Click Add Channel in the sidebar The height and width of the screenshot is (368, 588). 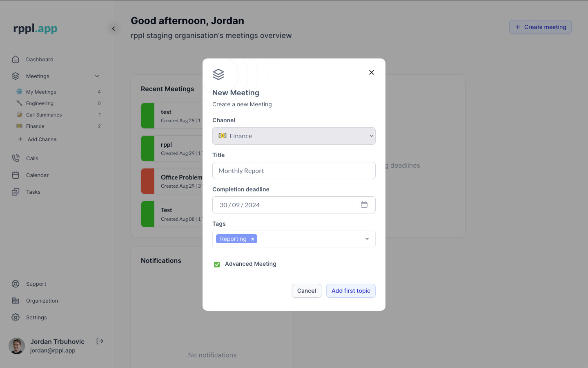(x=42, y=139)
